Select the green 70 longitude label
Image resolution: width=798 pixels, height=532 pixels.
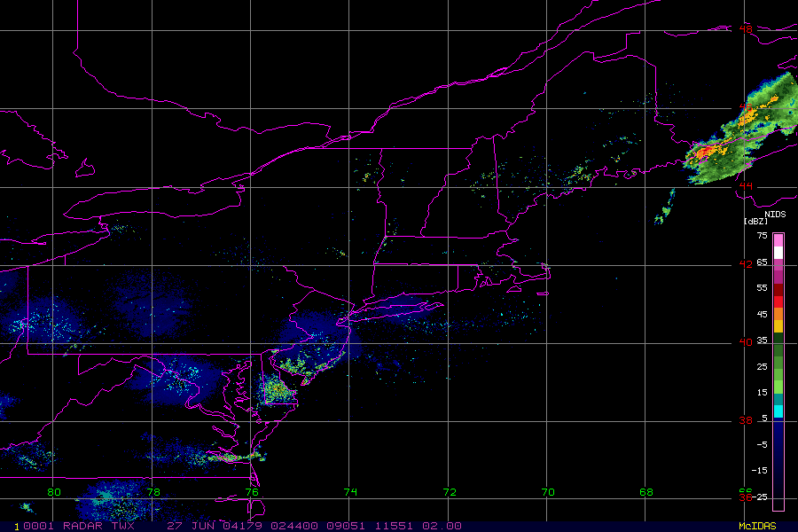548,492
